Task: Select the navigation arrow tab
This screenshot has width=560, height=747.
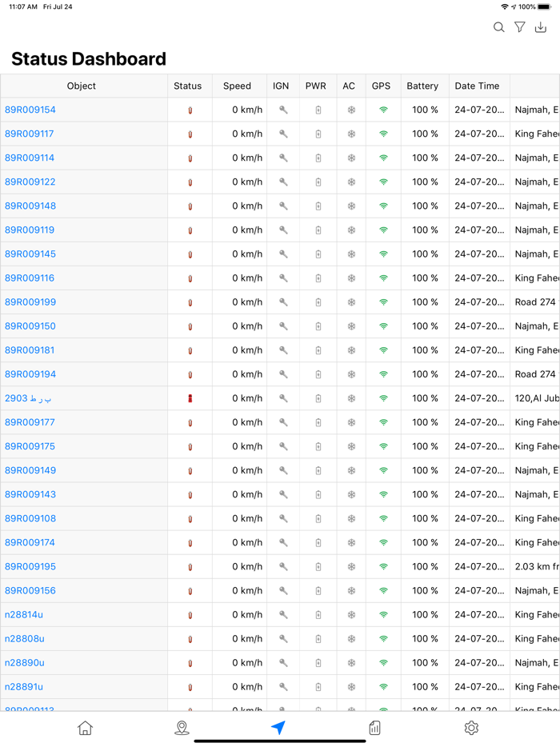Action: (278, 728)
